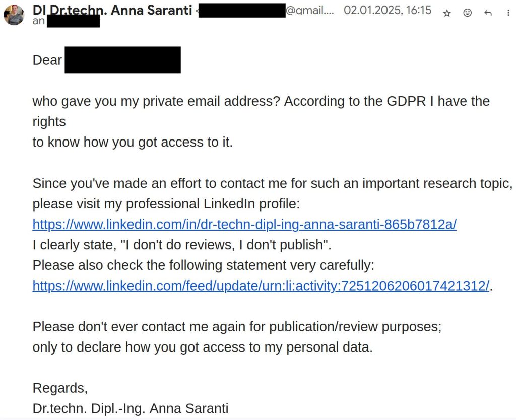Click the sender's profile picture
Screen dimensions: 516x420
coord(14,15)
